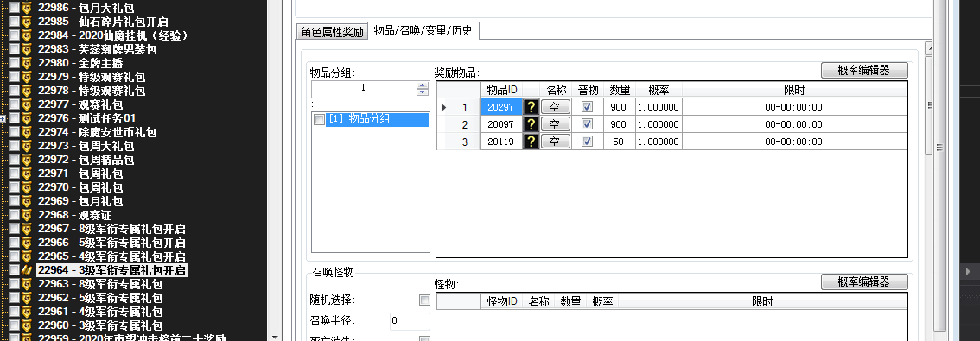Click the quest icon for 22969 包月礼包

tap(26, 201)
